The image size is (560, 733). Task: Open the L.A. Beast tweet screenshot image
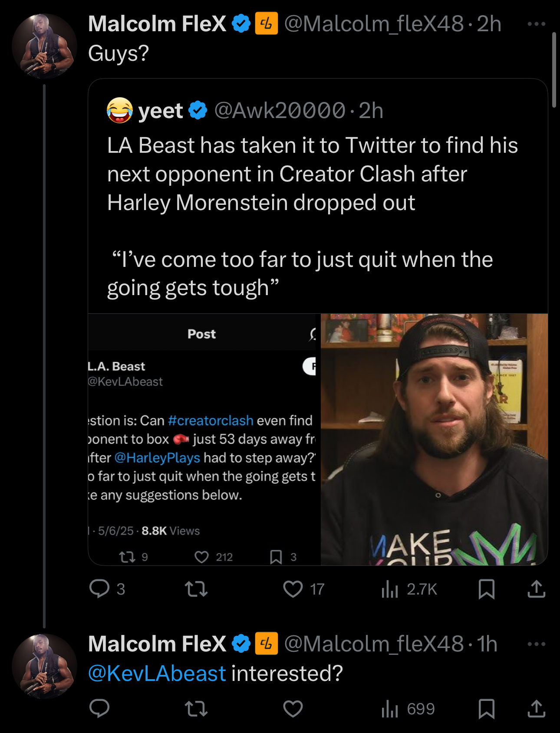coord(204,439)
